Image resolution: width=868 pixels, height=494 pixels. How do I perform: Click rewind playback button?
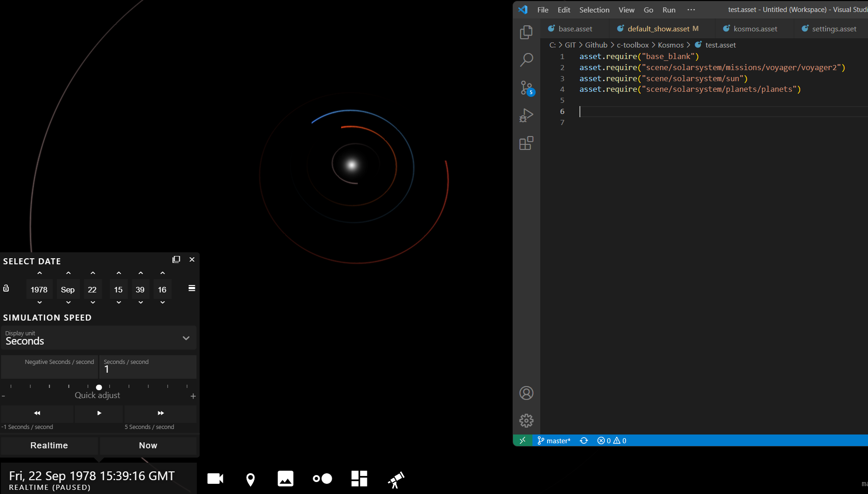pyautogui.click(x=37, y=413)
